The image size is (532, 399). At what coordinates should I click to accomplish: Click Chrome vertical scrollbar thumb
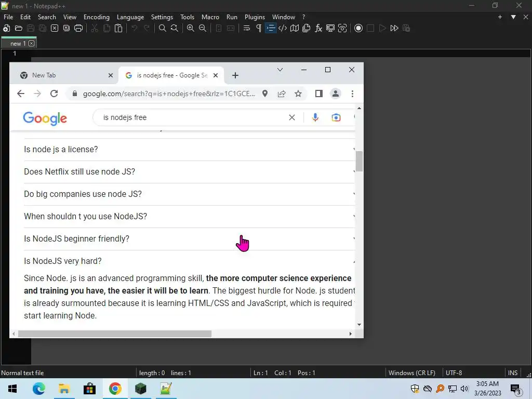(359, 161)
